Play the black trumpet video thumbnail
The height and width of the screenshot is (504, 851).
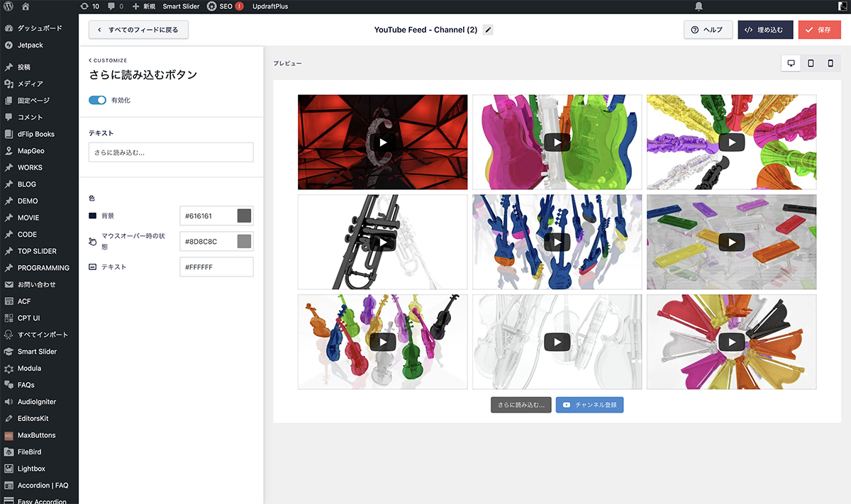[x=383, y=242]
